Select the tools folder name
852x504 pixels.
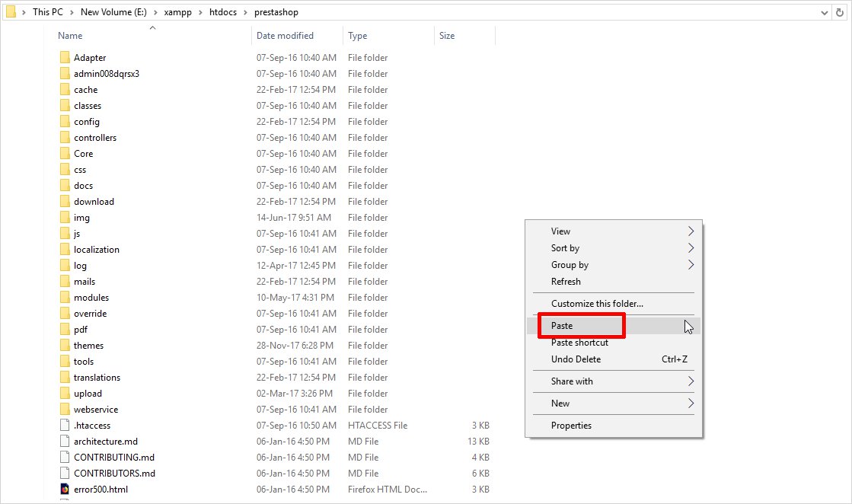click(84, 362)
